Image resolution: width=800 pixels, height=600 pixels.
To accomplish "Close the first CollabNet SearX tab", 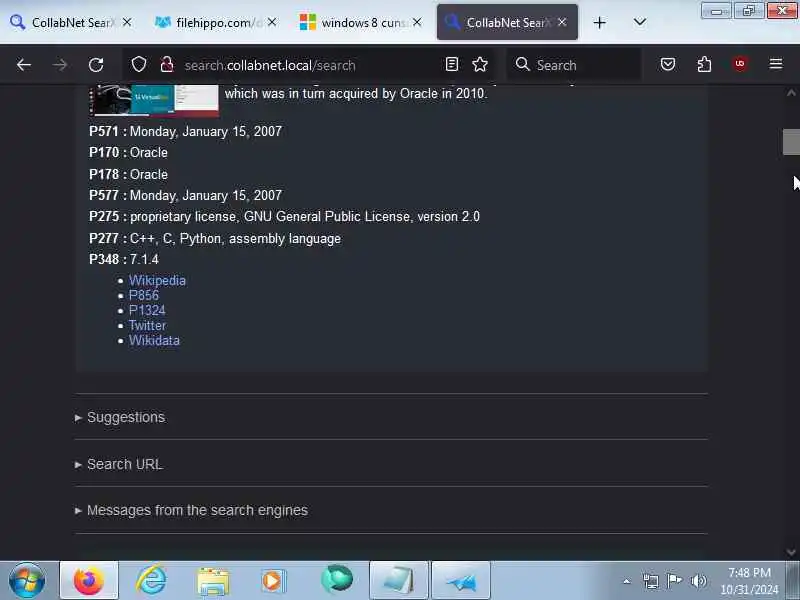I will click(x=127, y=22).
